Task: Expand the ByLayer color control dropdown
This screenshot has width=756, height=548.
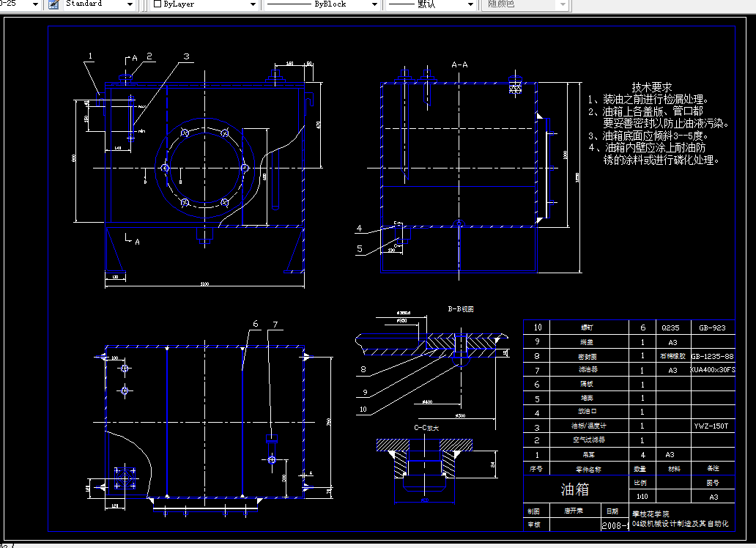Action: click(204, 4)
